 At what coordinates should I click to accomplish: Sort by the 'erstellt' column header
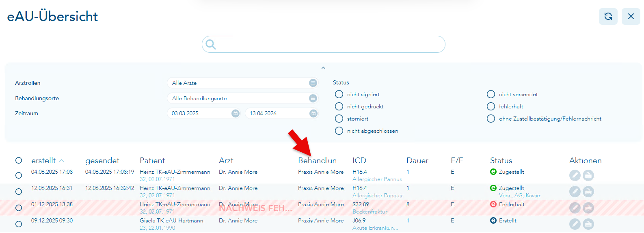[43, 160]
